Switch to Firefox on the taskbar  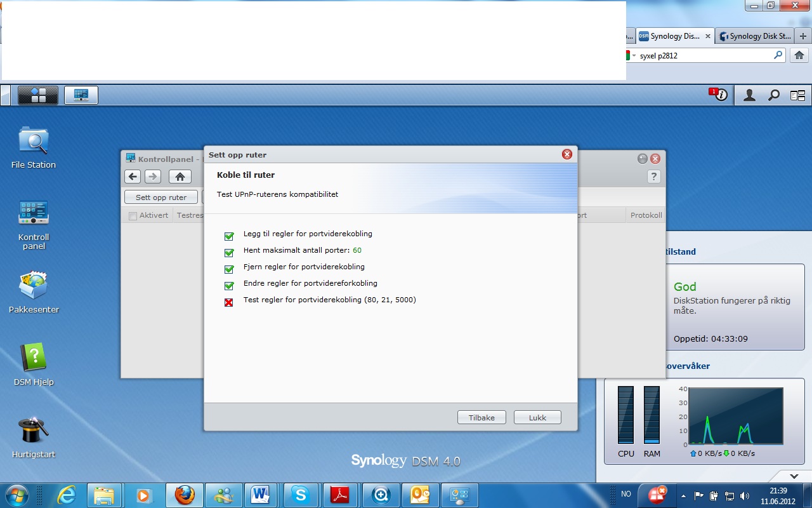coord(185,495)
